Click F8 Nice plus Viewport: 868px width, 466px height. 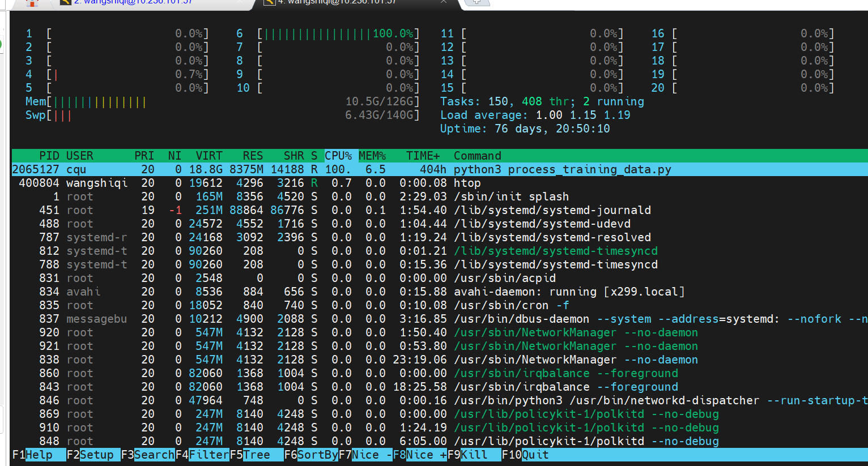tap(420, 455)
